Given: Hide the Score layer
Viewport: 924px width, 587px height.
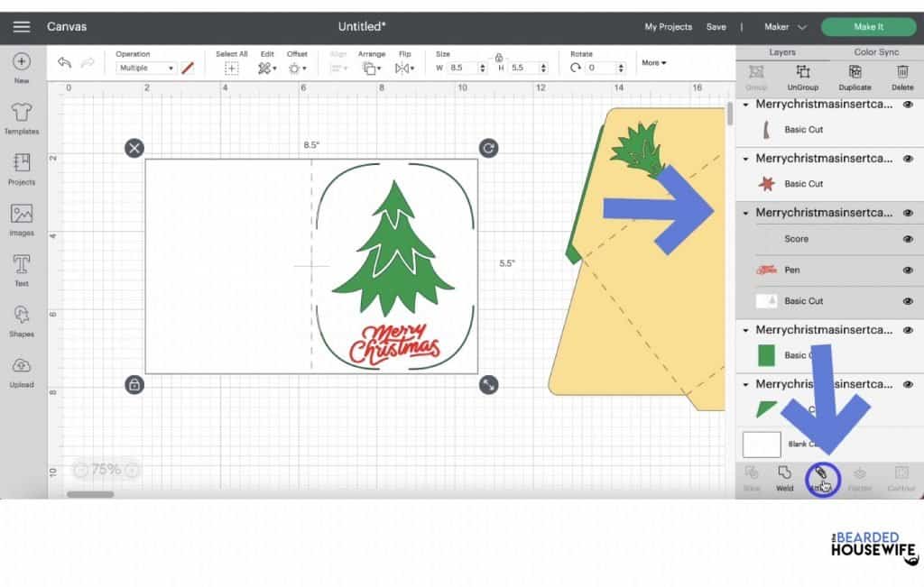Looking at the screenshot, I should click(908, 238).
